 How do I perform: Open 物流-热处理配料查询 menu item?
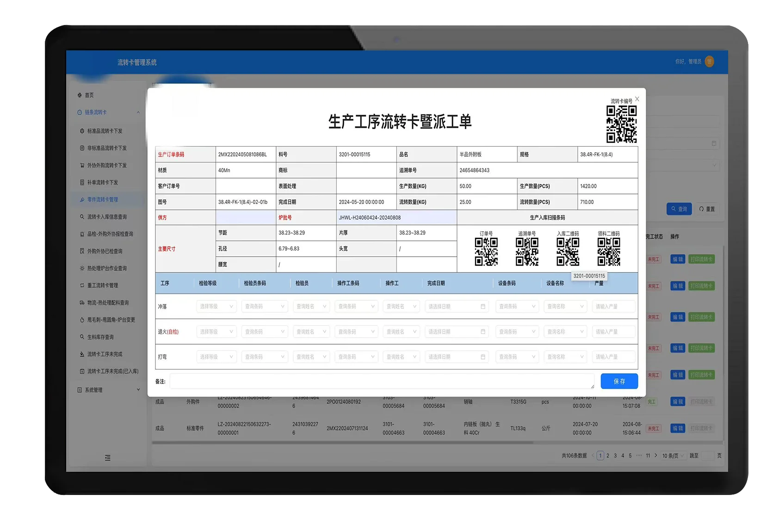click(x=108, y=303)
